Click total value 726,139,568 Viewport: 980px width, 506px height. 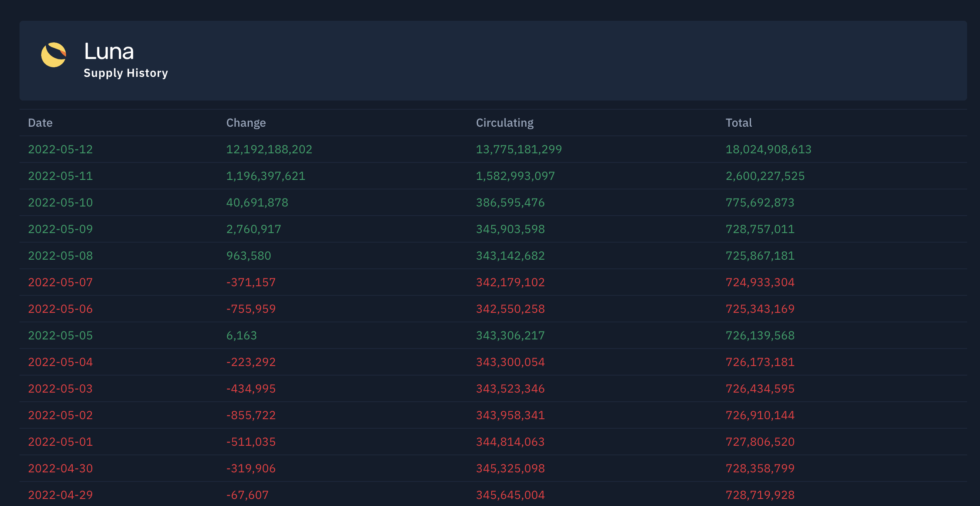pyautogui.click(x=760, y=336)
